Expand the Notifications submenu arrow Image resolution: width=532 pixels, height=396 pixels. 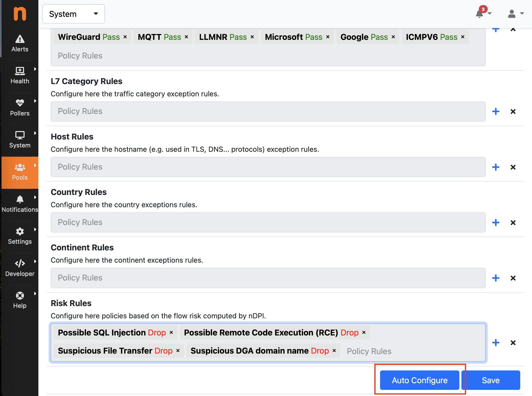tap(35, 197)
